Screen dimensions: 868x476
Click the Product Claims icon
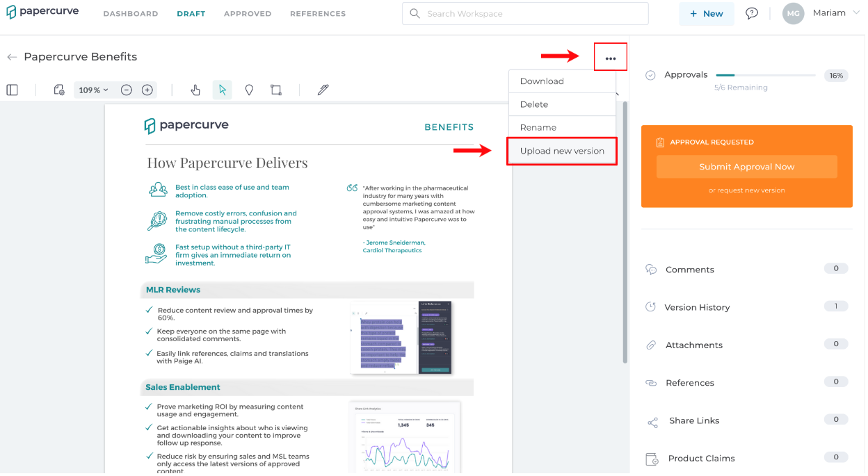652,459
